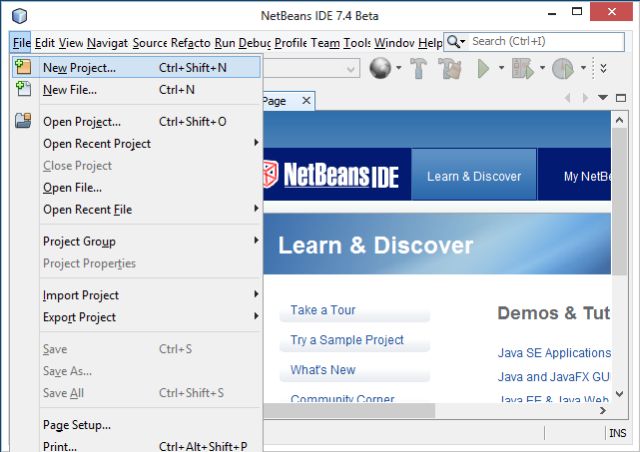The height and width of the screenshot is (452, 640).
Task: Close the Start Page tab
Action: pyautogui.click(x=306, y=100)
